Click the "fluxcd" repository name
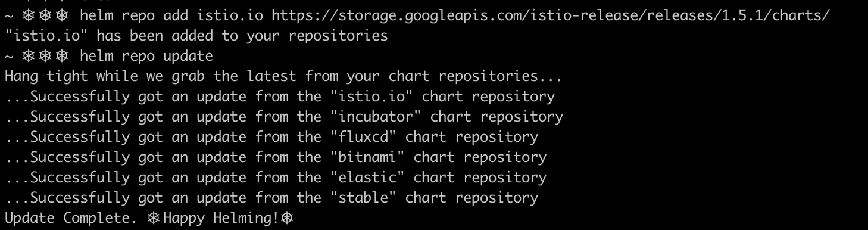868x230 pixels. 360,137
